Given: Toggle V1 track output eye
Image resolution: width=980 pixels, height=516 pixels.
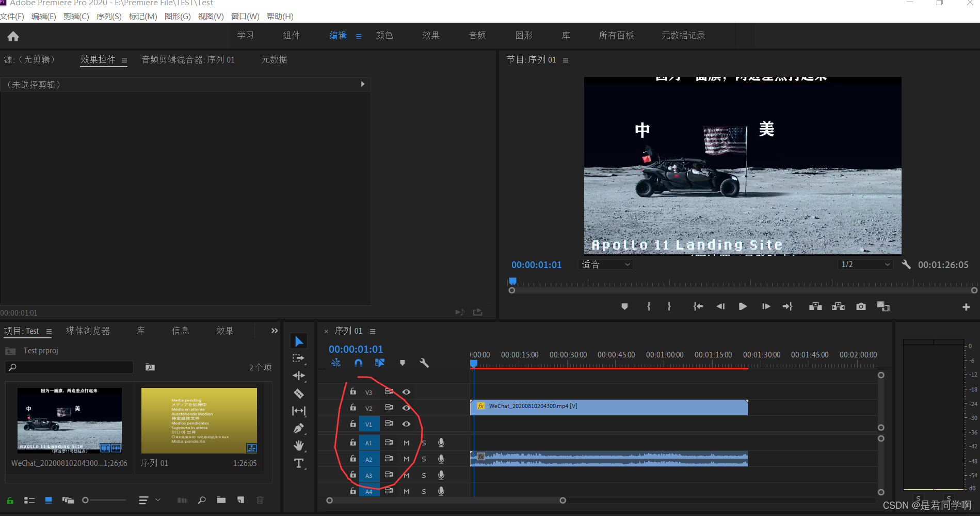Looking at the screenshot, I should tap(406, 424).
